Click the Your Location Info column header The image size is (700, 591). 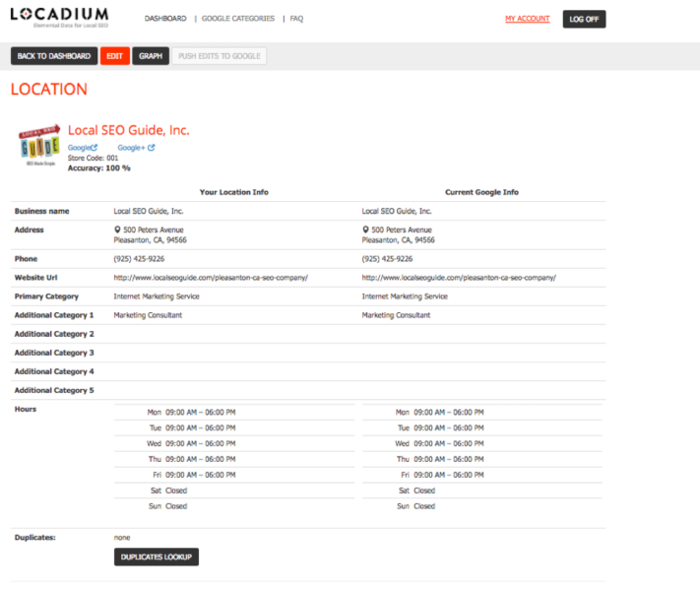click(x=234, y=192)
